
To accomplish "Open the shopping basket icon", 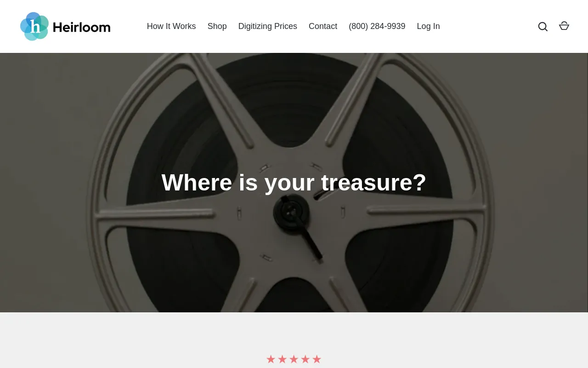I will tap(564, 26).
